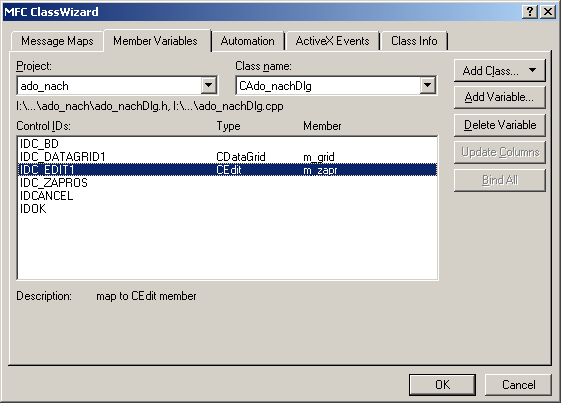Screen dimensions: 561x403
Task: Open the Add Class dropdown arrow
Action: (532, 70)
